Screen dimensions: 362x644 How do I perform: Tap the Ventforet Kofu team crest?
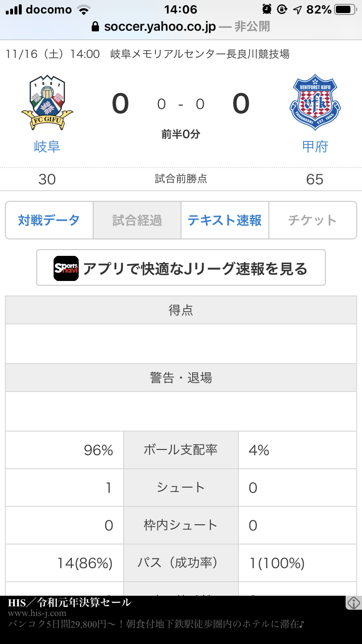(x=315, y=102)
